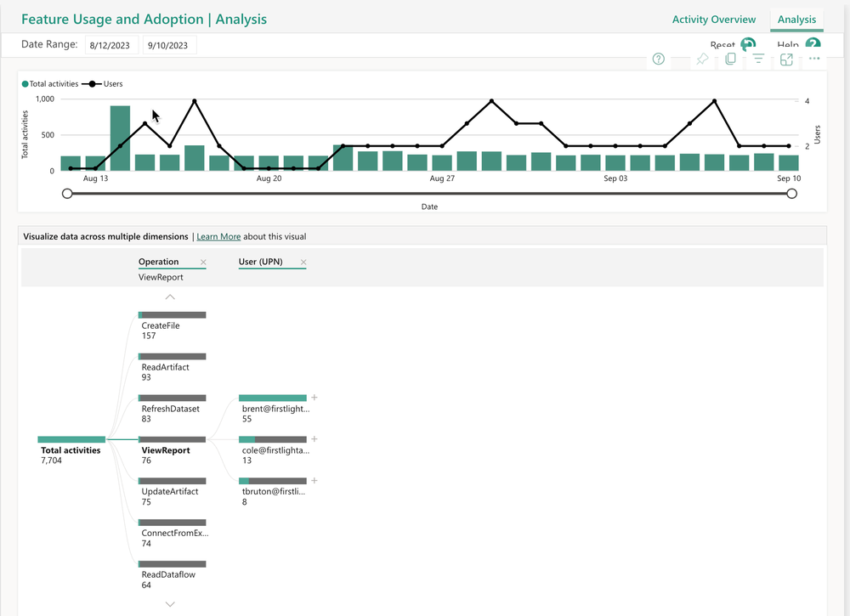Switch to the Activity Overview tab
Screen dimensions: 850x616
click(x=713, y=20)
